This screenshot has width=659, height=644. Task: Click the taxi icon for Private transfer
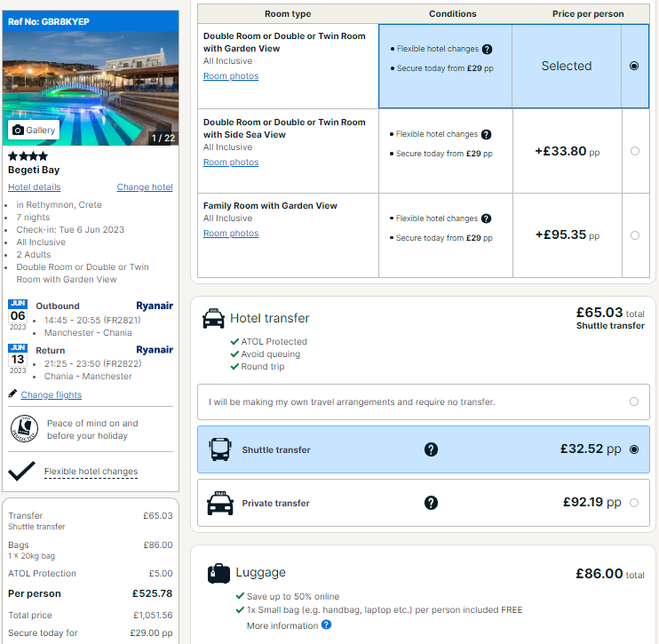[220, 503]
